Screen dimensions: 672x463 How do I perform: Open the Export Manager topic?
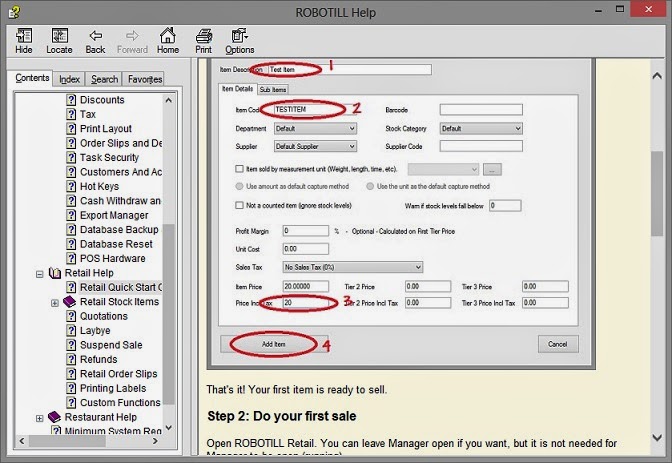click(114, 215)
